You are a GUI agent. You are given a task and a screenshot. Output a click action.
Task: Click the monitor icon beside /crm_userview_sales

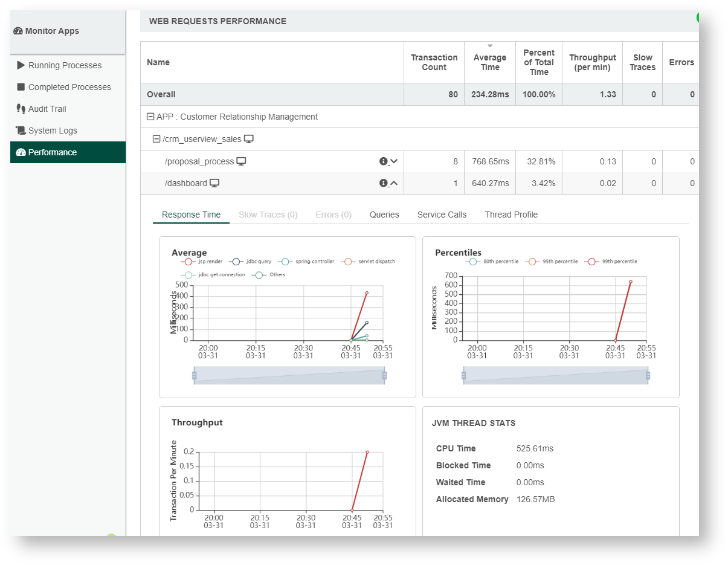249,139
